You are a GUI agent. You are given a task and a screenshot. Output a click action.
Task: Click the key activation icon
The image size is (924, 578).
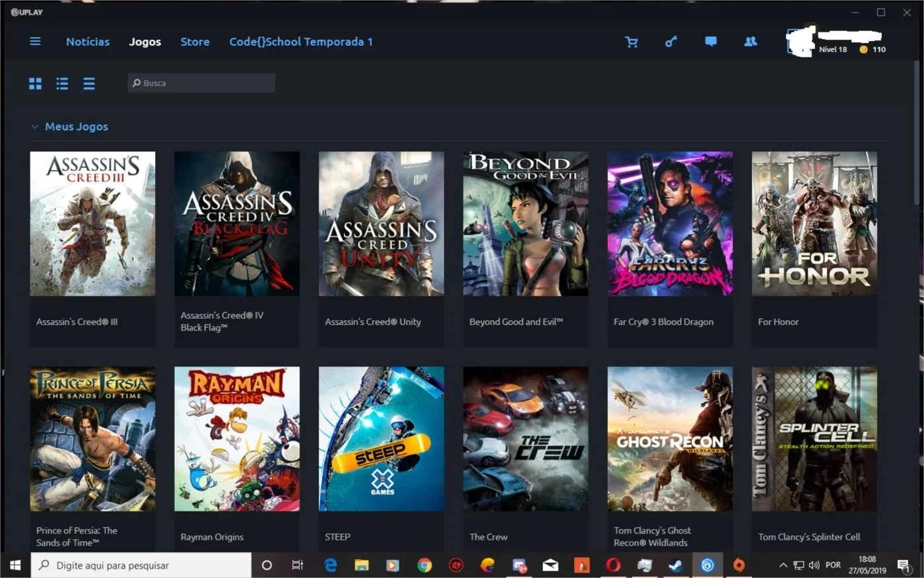(x=671, y=42)
